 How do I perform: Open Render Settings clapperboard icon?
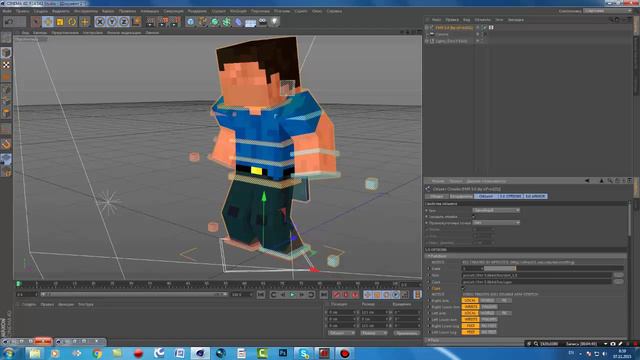(x=176, y=22)
